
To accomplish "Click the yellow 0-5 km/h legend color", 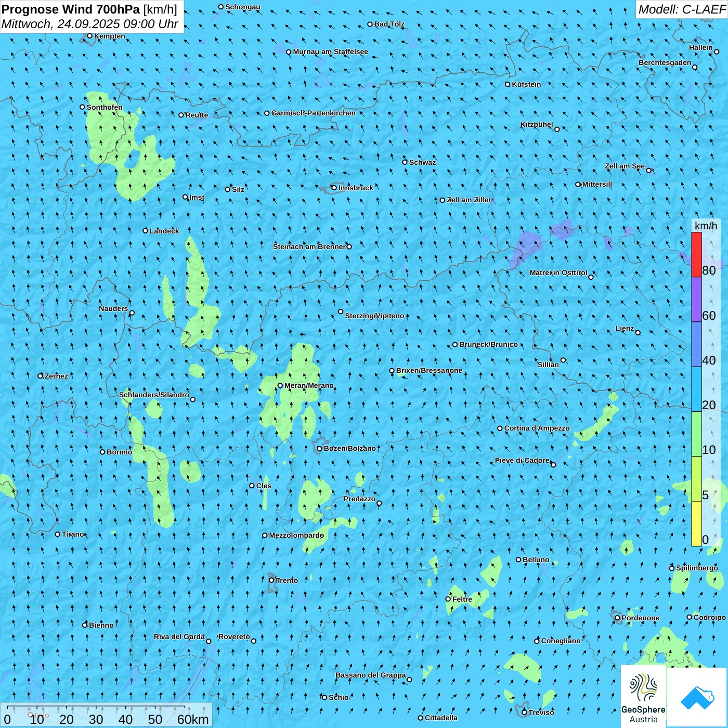I will (x=696, y=524).
